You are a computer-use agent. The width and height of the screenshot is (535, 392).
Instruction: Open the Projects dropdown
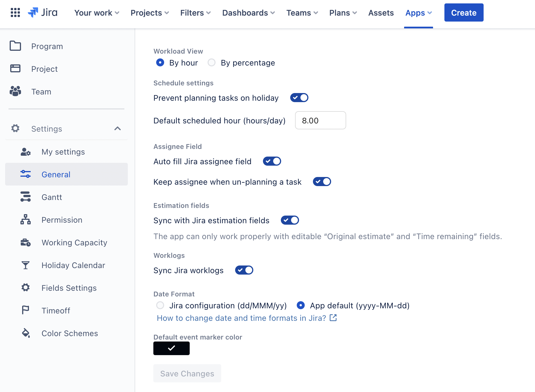[150, 13]
